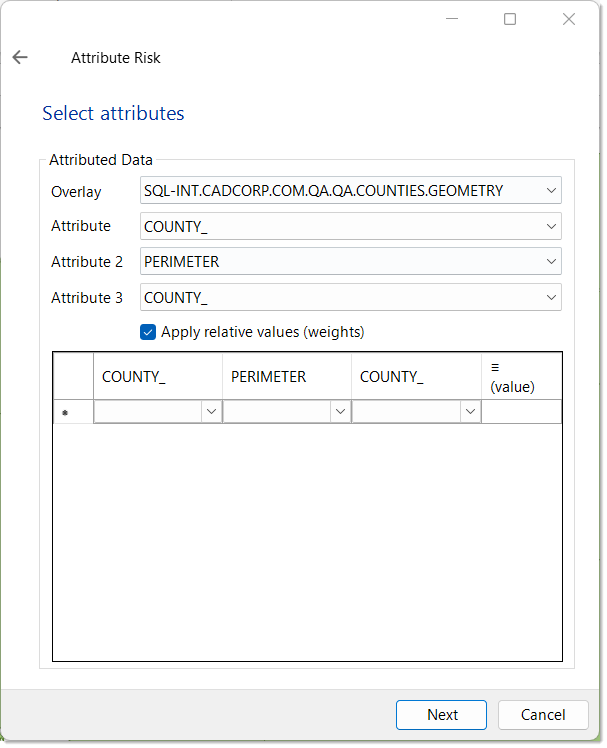Expand the Attribute 3 dropdown
The image size is (607, 748).
(x=551, y=298)
